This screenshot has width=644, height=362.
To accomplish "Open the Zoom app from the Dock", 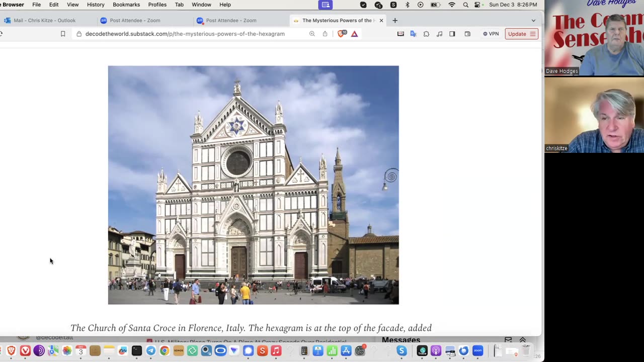I will point(477,351).
